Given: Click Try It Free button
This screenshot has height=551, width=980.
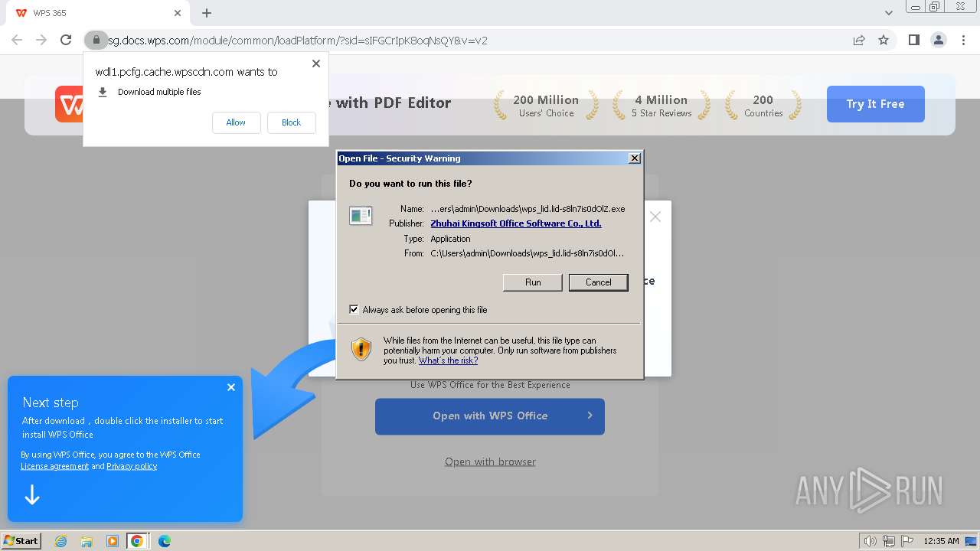Looking at the screenshot, I should [875, 104].
